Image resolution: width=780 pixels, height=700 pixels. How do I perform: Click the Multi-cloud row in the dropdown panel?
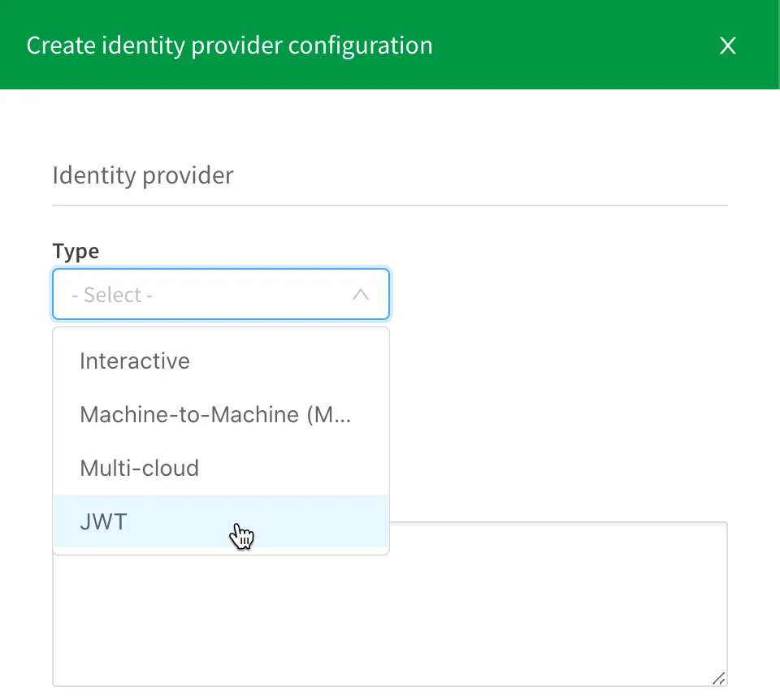(x=139, y=468)
